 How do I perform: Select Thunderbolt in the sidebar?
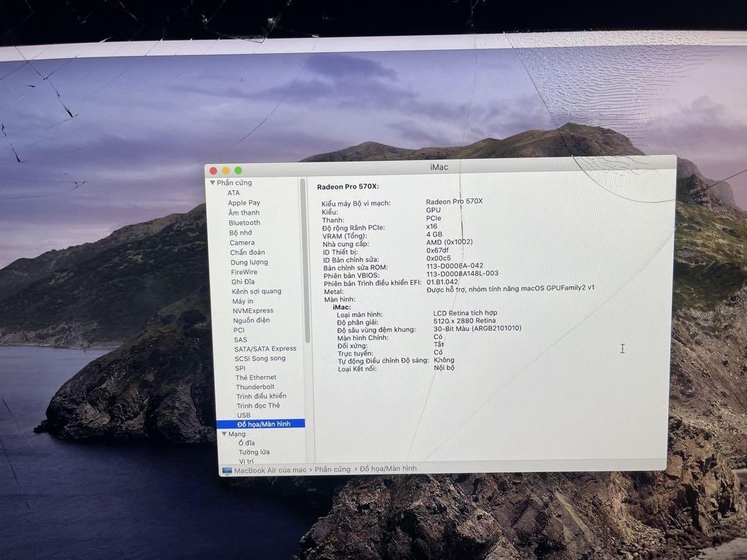tap(255, 387)
